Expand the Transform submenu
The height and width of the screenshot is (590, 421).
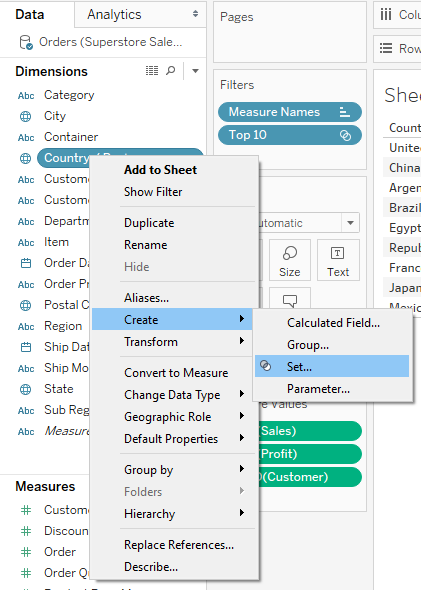tap(172, 342)
